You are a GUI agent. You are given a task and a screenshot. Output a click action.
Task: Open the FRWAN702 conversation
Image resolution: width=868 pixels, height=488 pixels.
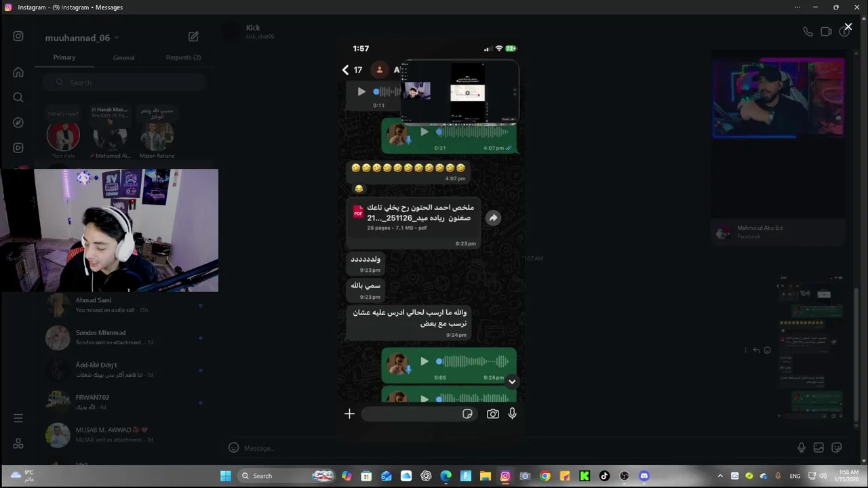coord(123,403)
